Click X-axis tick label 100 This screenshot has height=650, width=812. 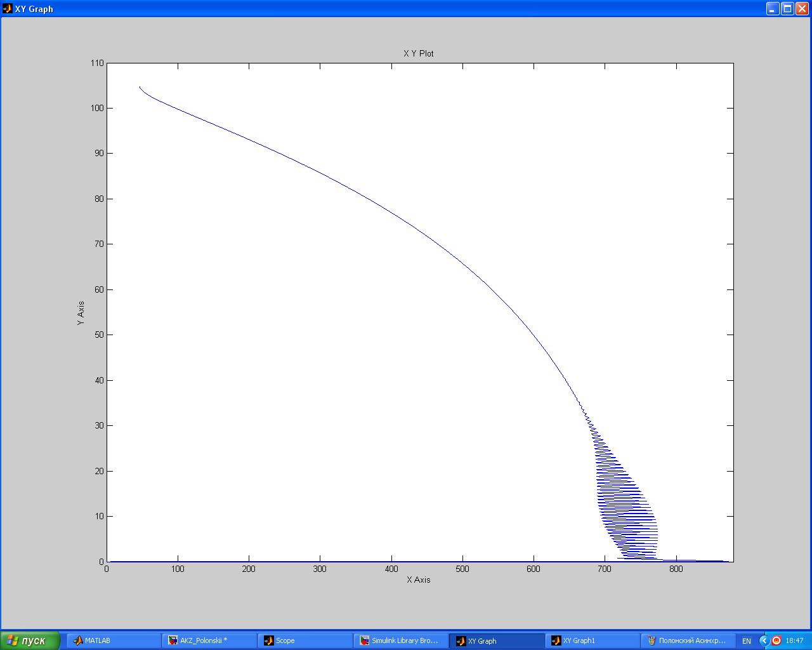(x=178, y=569)
